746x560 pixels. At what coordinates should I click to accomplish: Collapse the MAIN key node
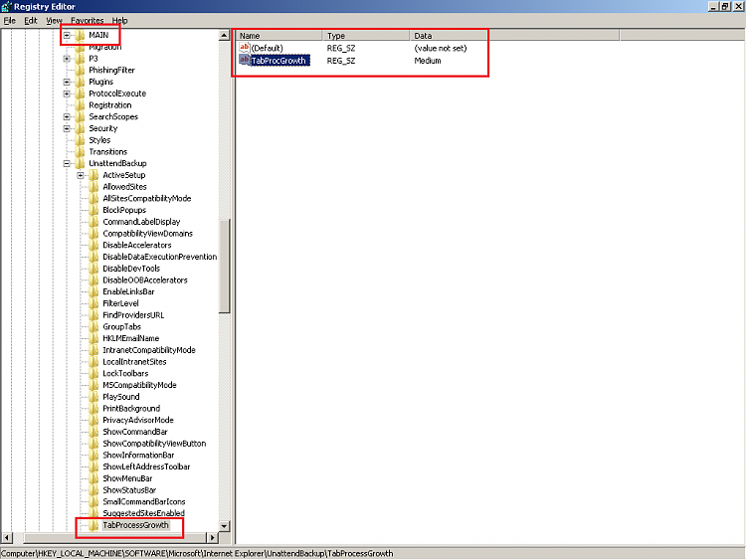(x=67, y=35)
